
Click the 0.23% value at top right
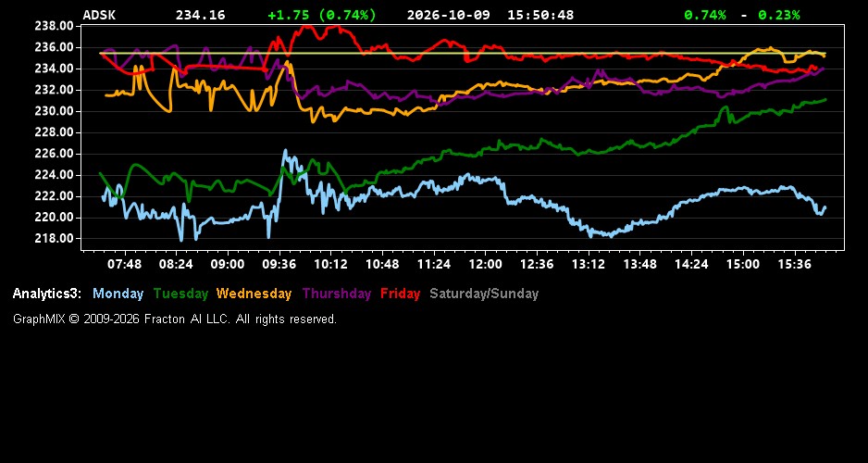coord(779,15)
